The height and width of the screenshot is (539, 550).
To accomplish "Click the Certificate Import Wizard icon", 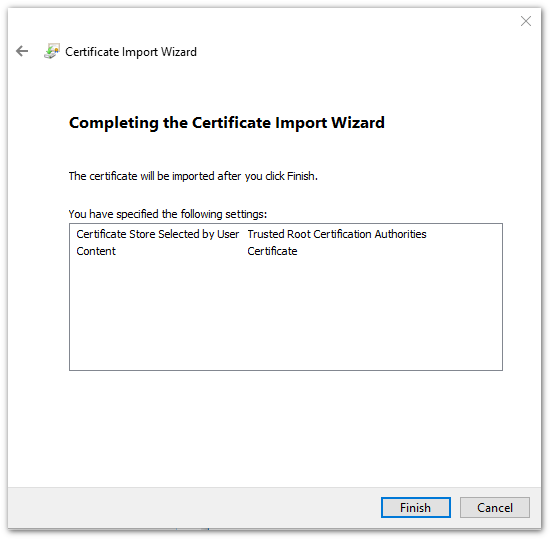I will pyautogui.click(x=52, y=51).
